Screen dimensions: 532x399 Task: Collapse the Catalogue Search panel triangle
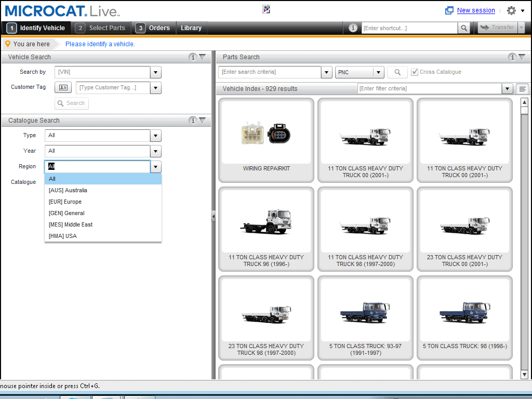click(203, 120)
